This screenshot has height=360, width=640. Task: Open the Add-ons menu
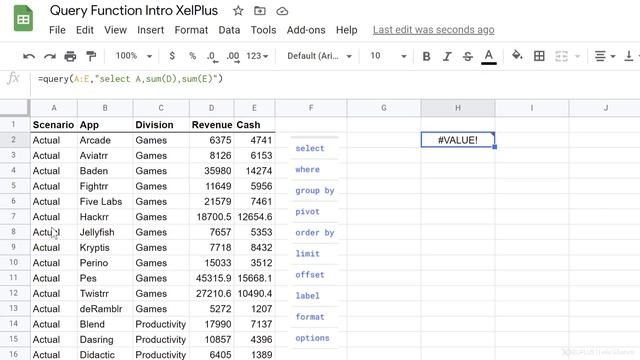point(306,30)
